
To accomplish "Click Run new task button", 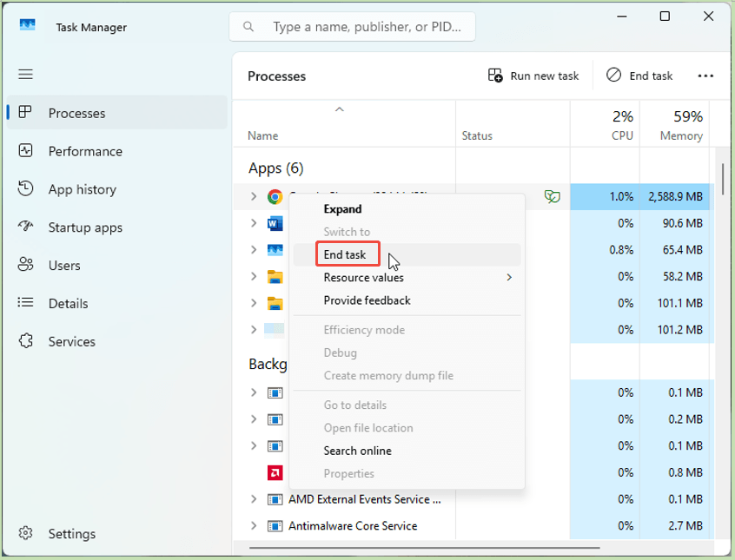I will click(x=533, y=76).
